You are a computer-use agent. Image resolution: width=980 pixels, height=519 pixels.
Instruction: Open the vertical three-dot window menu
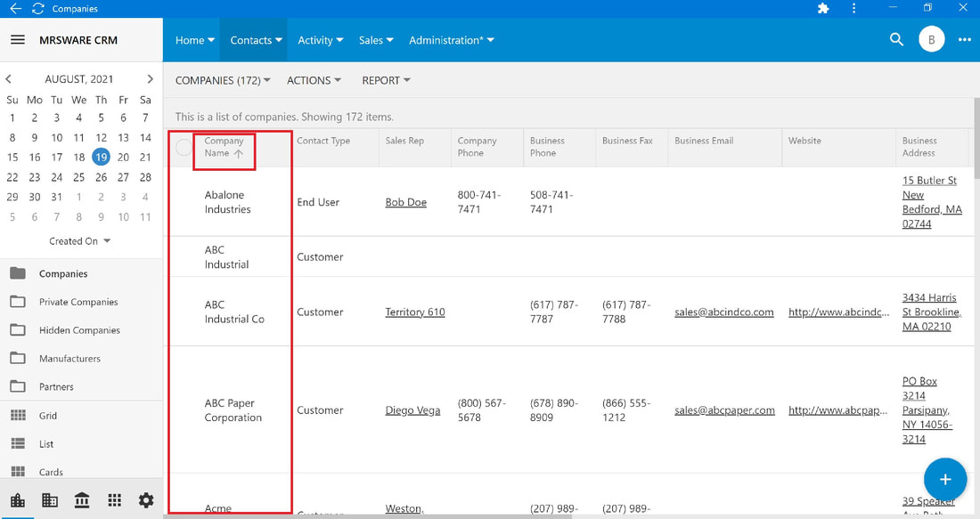click(x=853, y=8)
